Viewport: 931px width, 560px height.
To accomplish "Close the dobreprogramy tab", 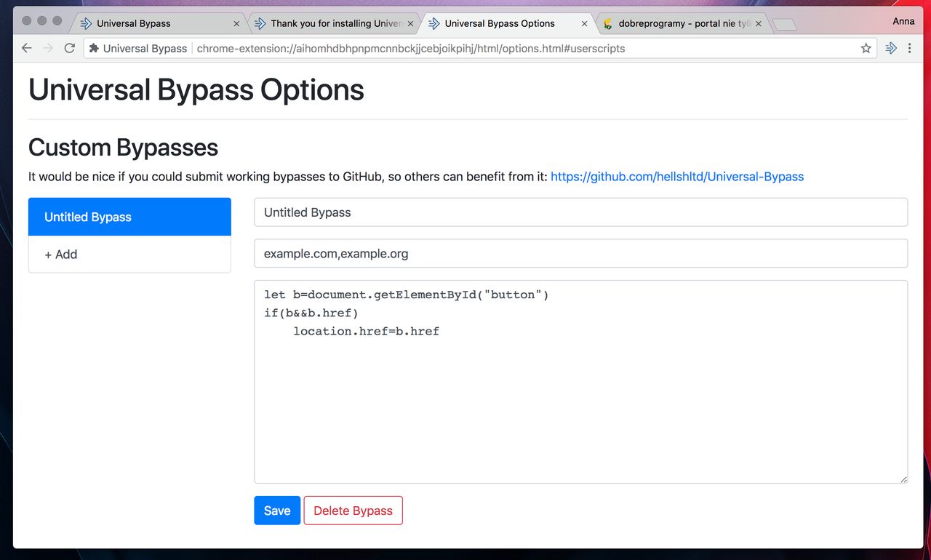I will [x=759, y=23].
